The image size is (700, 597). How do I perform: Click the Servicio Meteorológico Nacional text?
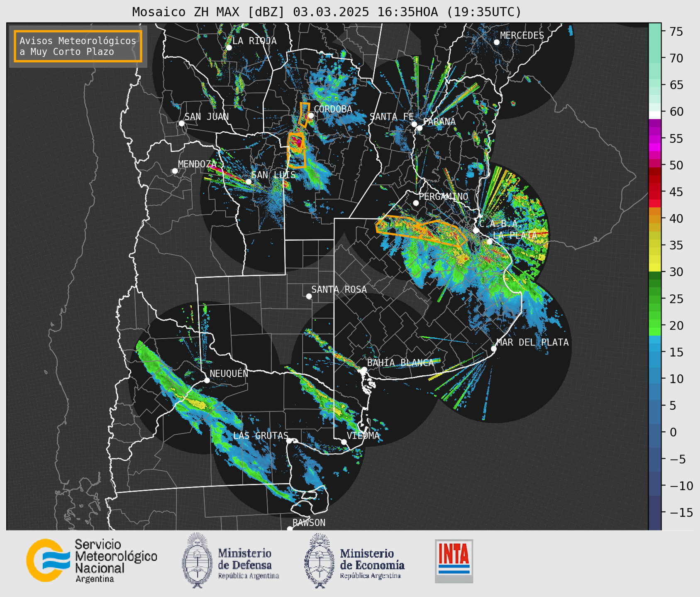click(116, 560)
